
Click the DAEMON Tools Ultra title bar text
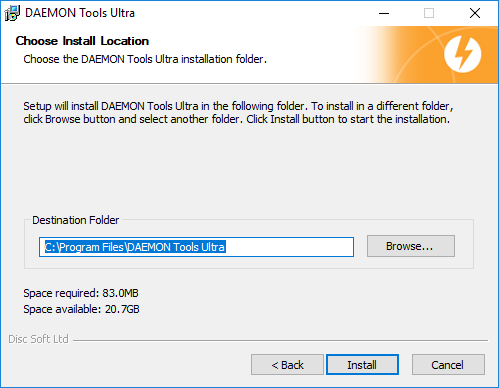(x=80, y=13)
